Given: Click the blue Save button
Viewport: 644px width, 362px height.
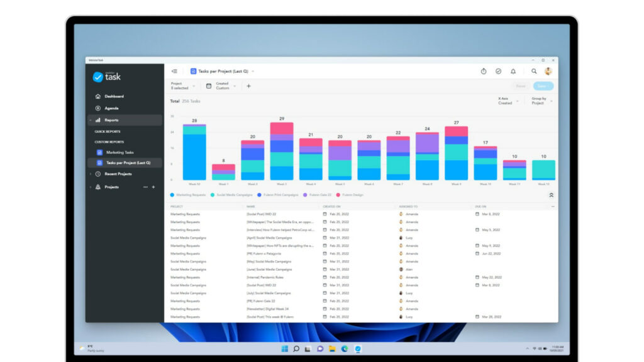Looking at the screenshot, I should click(543, 86).
